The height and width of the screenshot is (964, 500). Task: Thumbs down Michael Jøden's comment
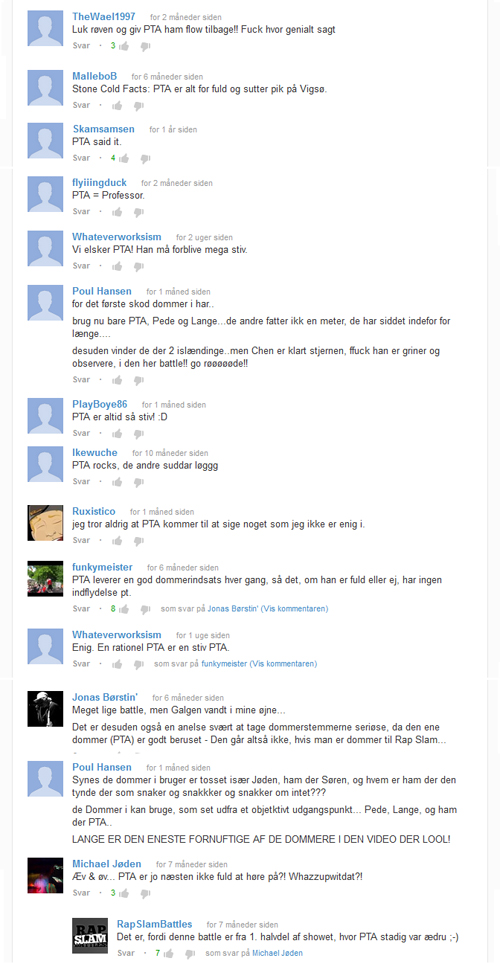[x=145, y=893]
